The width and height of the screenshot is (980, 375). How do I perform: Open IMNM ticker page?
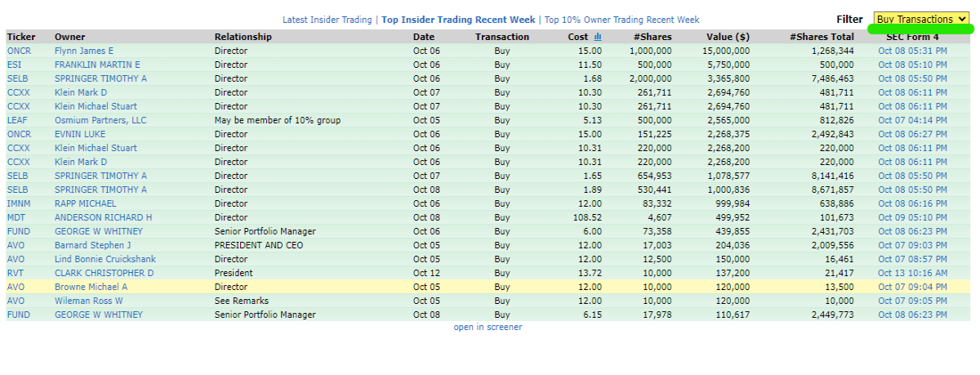click(x=18, y=203)
